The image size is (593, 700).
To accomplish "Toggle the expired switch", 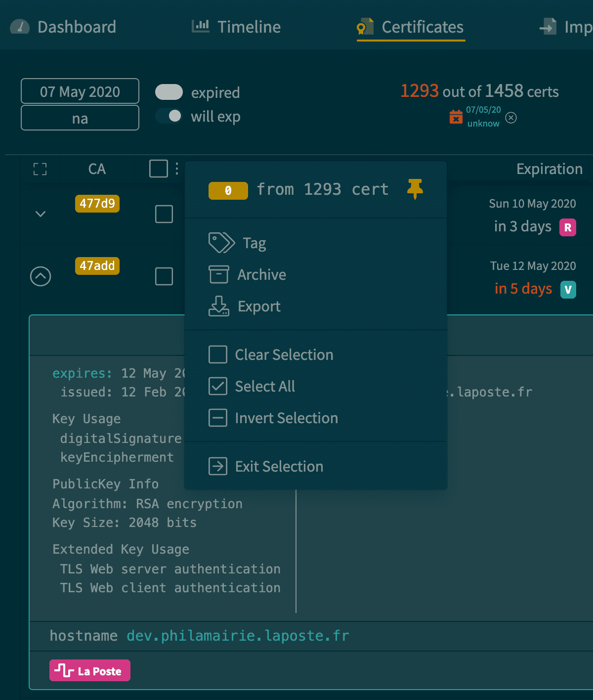I will coord(169,92).
